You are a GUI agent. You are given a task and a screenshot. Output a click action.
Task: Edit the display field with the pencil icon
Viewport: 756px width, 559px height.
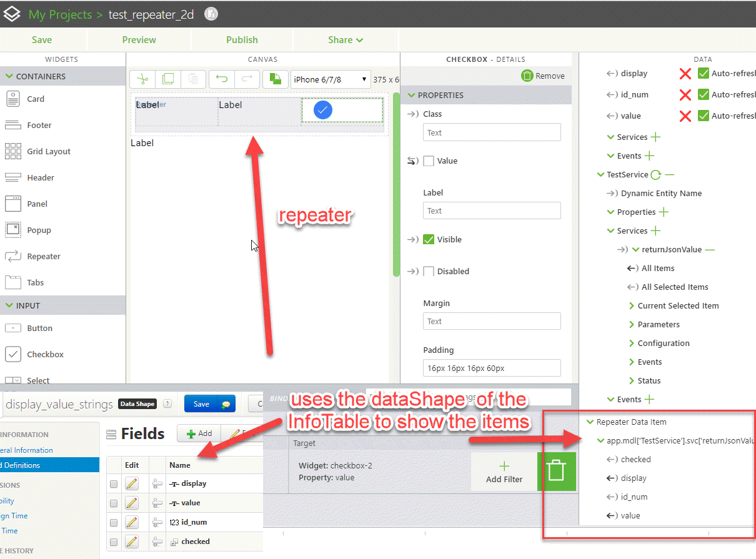pyautogui.click(x=132, y=483)
